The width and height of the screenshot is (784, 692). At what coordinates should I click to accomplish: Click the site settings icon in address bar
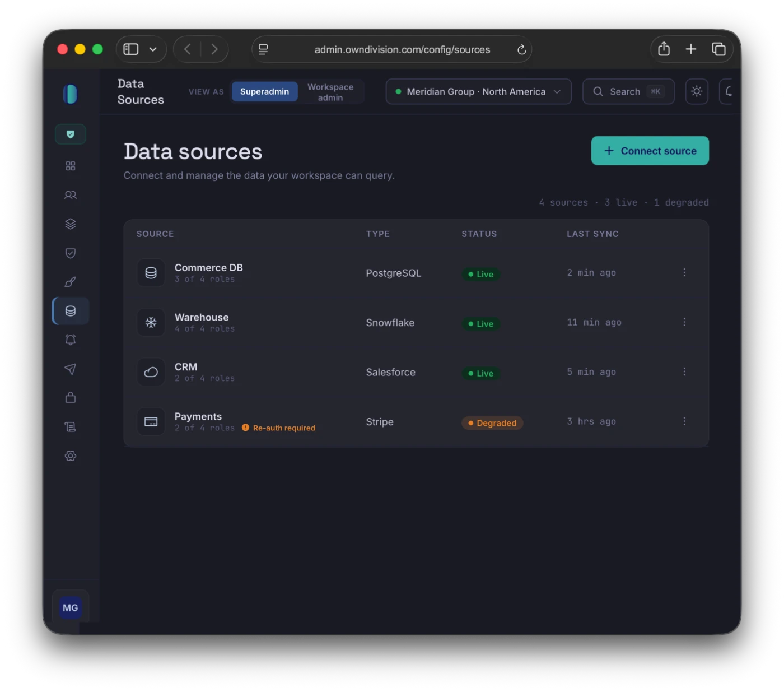263,50
